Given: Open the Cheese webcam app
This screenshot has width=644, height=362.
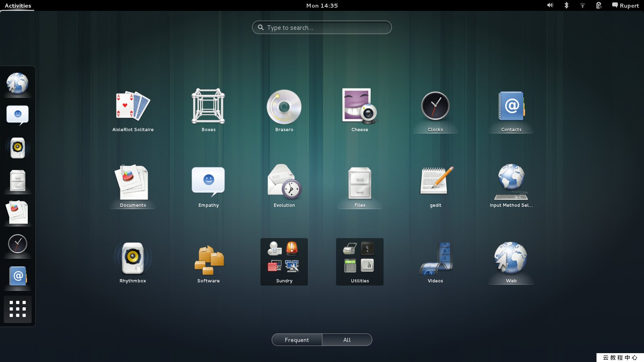Looking at the screenshot, I should pyautogui.click(x=359, y=107).
